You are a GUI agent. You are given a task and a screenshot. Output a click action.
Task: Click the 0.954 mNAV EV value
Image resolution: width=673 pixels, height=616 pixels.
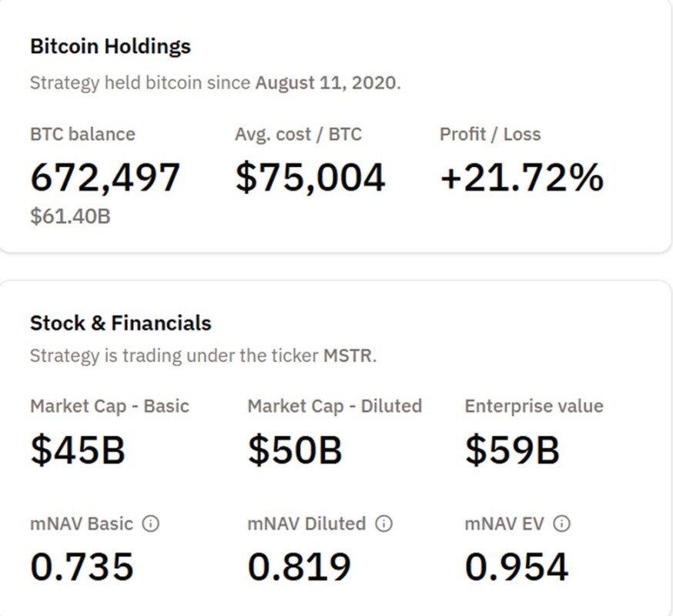pos(517,567)
